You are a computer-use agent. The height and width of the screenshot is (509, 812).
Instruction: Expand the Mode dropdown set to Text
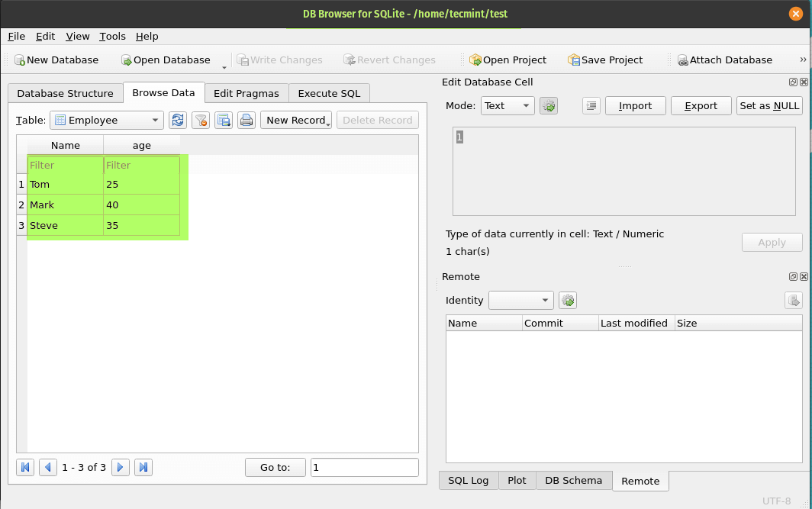(507, 106)
